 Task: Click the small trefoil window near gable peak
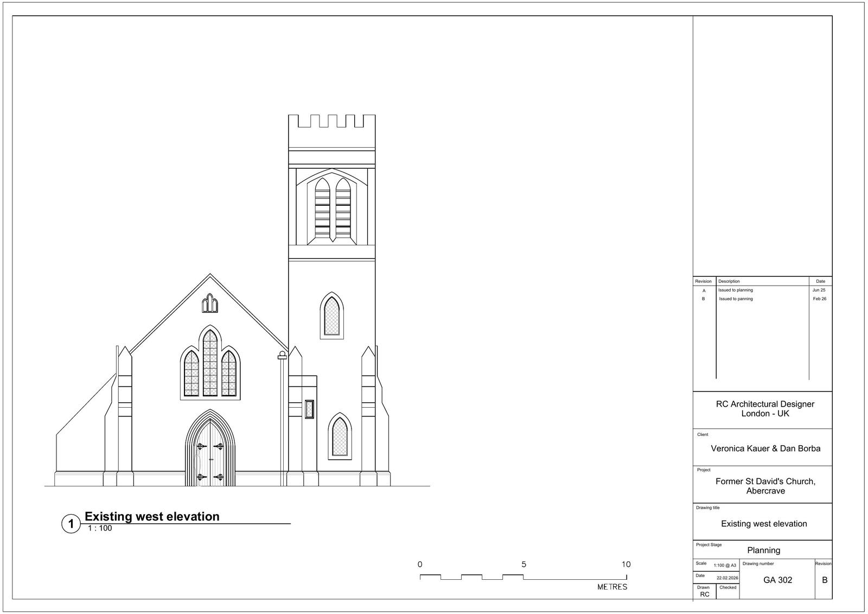point(210,303)
